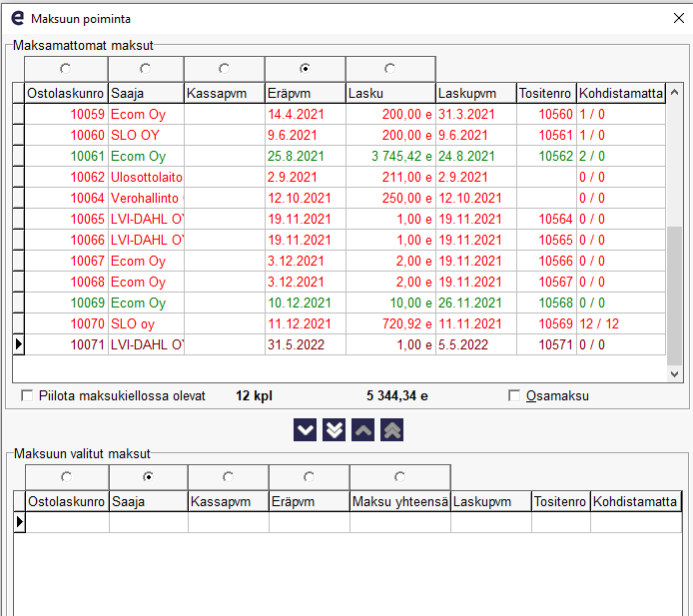This screenshot has width=693, height=616.
Task: Select Maksu yhteensä sort radio in selected payments
Action: pos(400,477)
